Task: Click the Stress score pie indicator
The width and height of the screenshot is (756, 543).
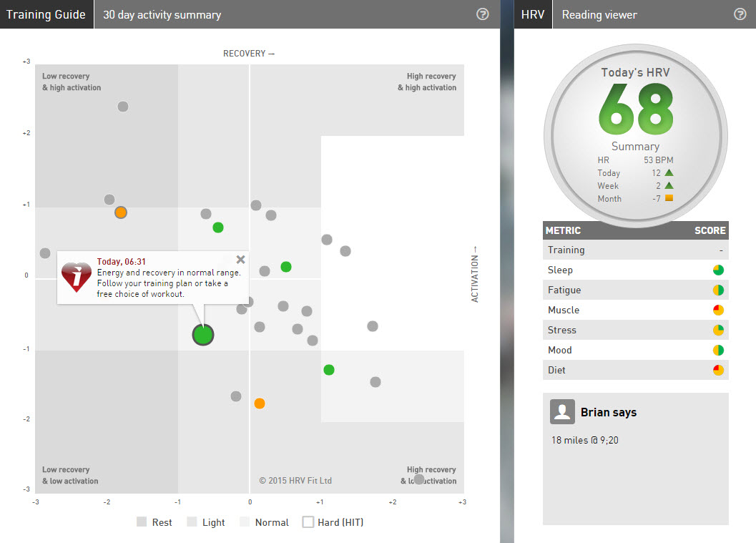Action: click(718, 330)
